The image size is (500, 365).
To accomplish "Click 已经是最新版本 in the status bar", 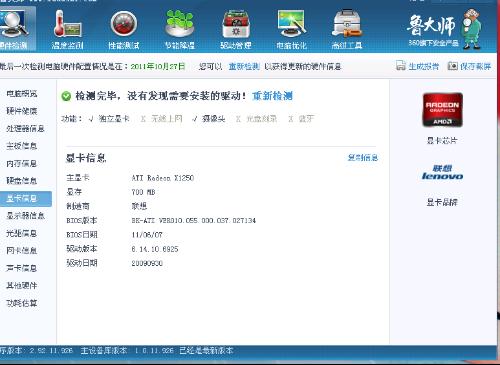I will (206, 351).
